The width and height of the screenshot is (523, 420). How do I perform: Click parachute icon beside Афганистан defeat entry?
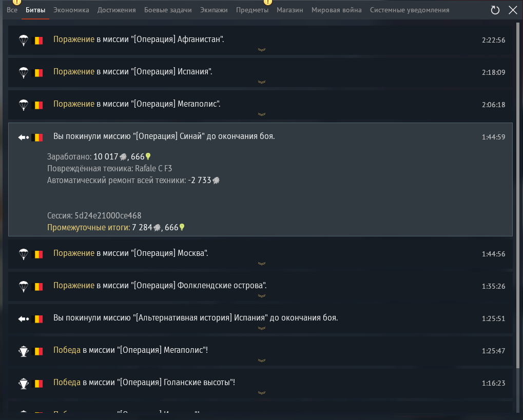23,41
